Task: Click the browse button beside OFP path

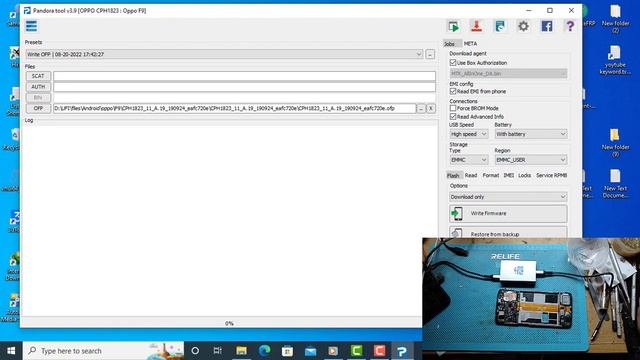Action: pyautogui.click(x=421, y=108)
